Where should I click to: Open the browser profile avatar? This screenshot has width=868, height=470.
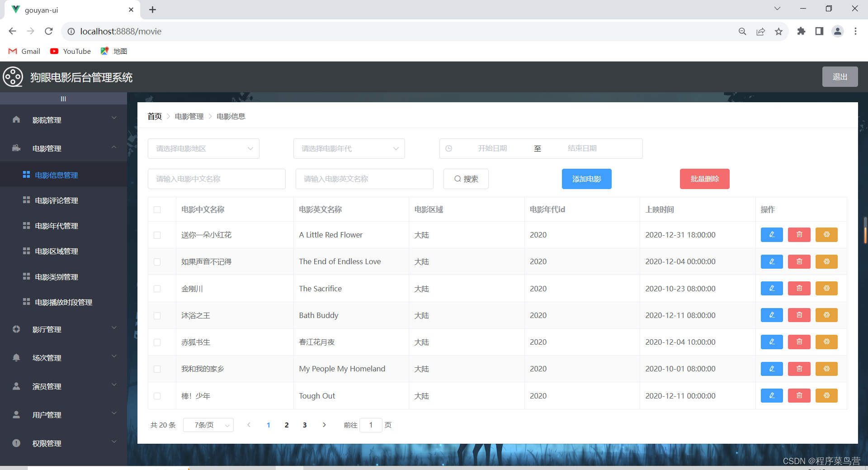click(x=837, y=31)
